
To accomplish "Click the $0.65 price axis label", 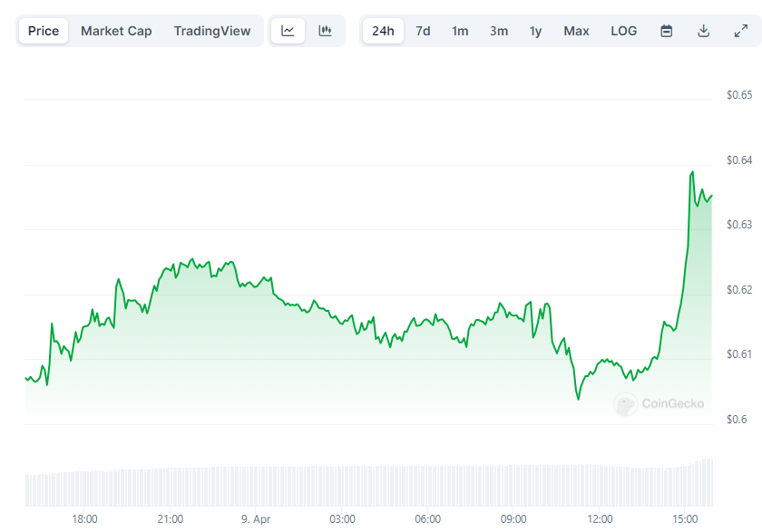I will pos(739,95).
